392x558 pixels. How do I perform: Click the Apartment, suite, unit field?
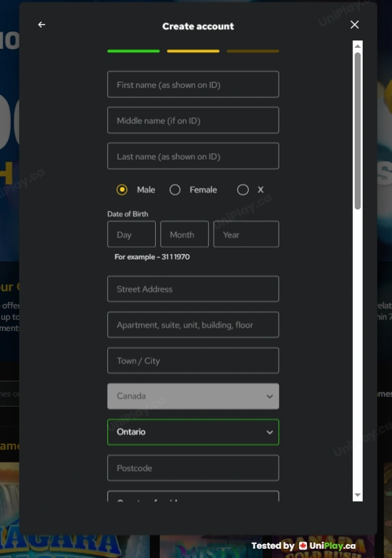tap(193, 324)
